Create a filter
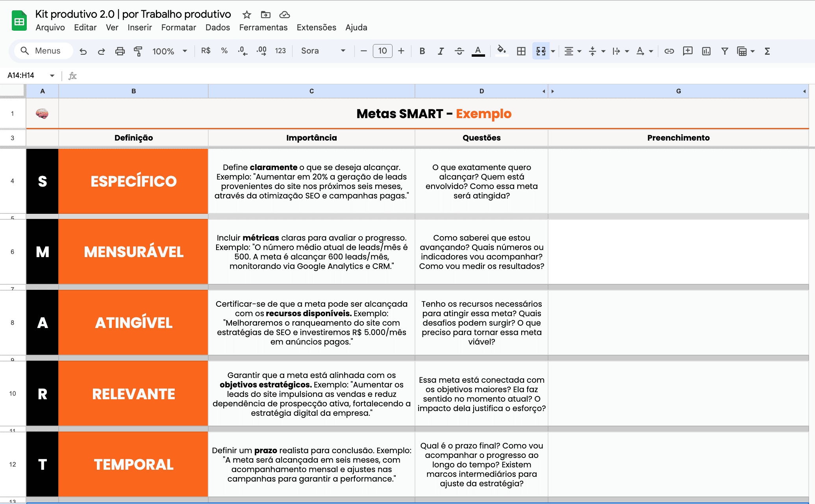815x504 pixels. pyautogui.click(x=724, y=51)
